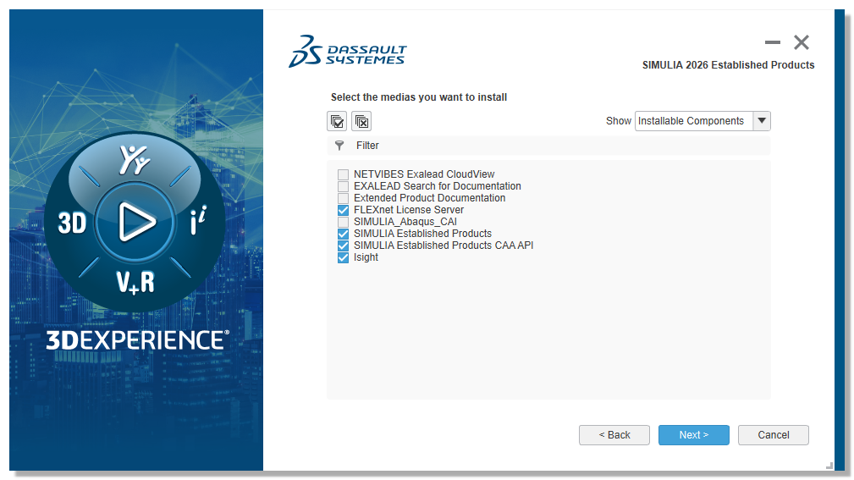Click the SIMULIA_Abaqus_CAI label
This screenshot has width=854, height=480.
[405, 222]
